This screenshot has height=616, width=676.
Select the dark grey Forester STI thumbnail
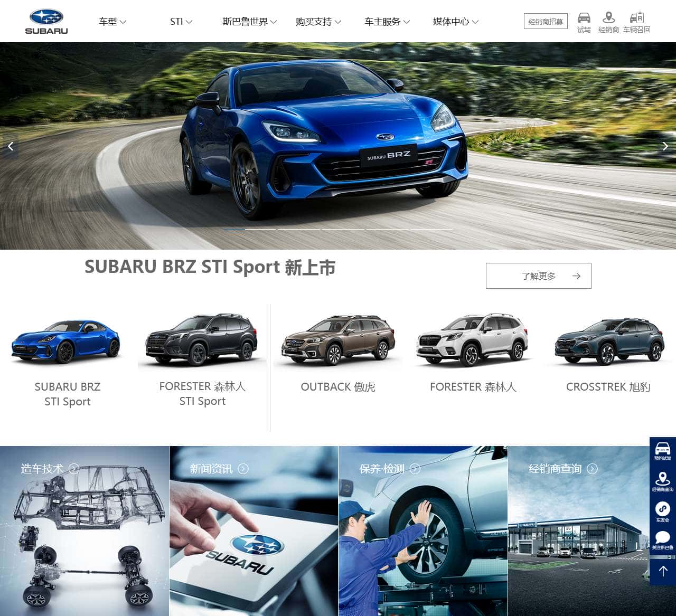(202, 340)
